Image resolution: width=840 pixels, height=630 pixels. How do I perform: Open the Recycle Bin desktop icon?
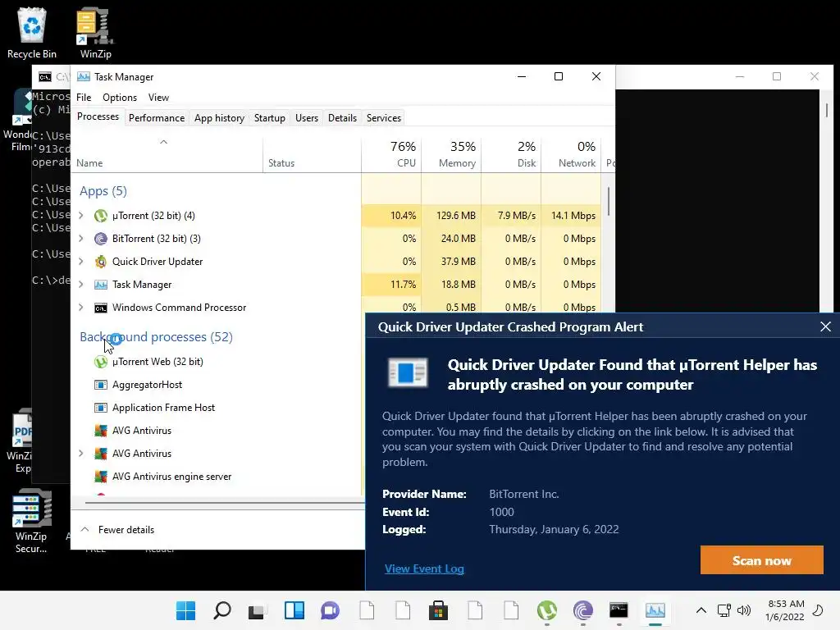point(32,33)
